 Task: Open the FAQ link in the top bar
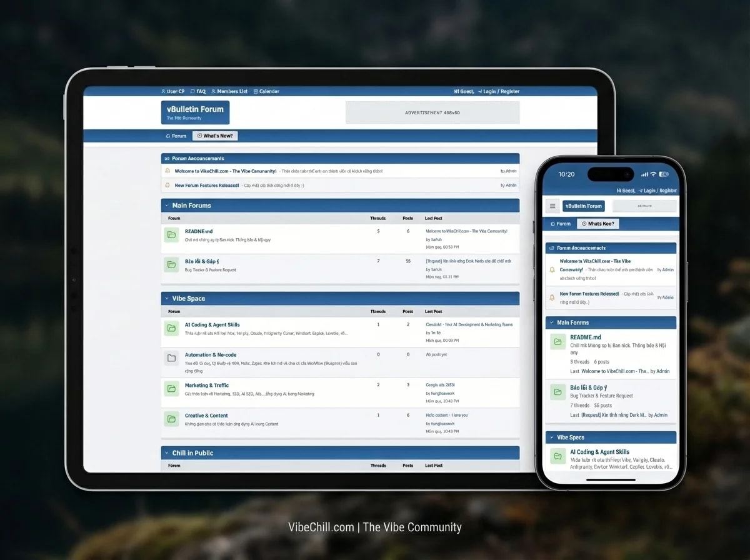pyautogui.click(x=198, y=91)
